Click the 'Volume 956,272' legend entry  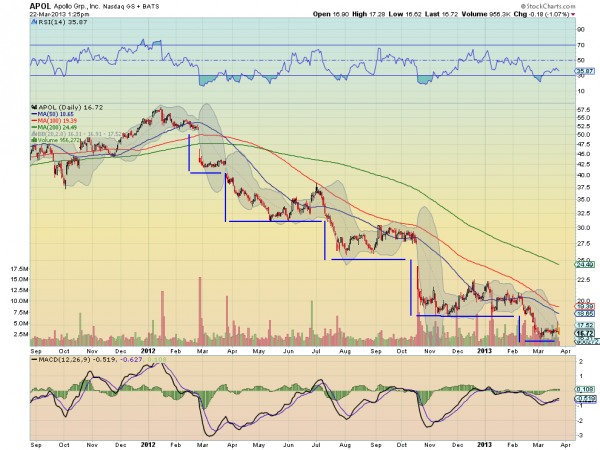pyautogui.click(x=56, y=140)
